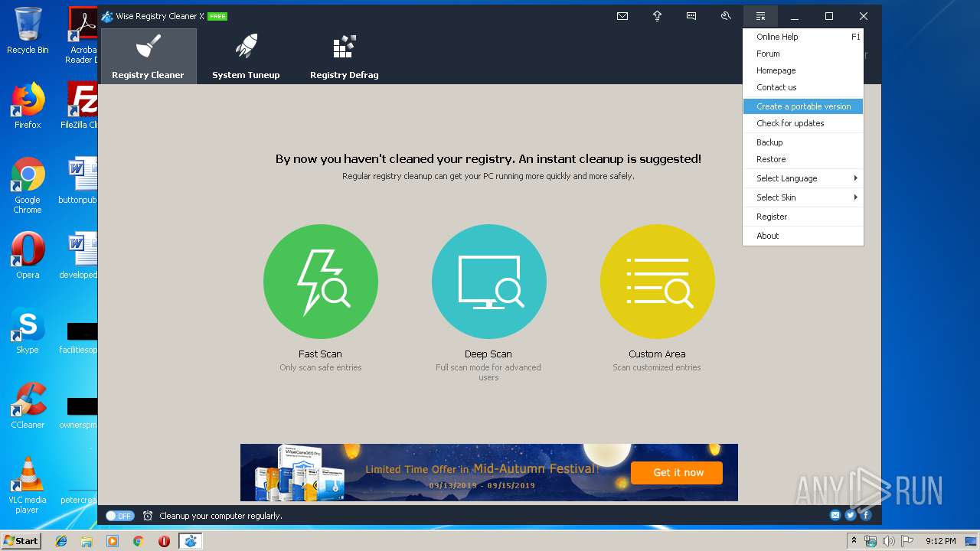Select Register in the menu
Image resolution: width=980 pixels, height=551 pixels.
803,217
